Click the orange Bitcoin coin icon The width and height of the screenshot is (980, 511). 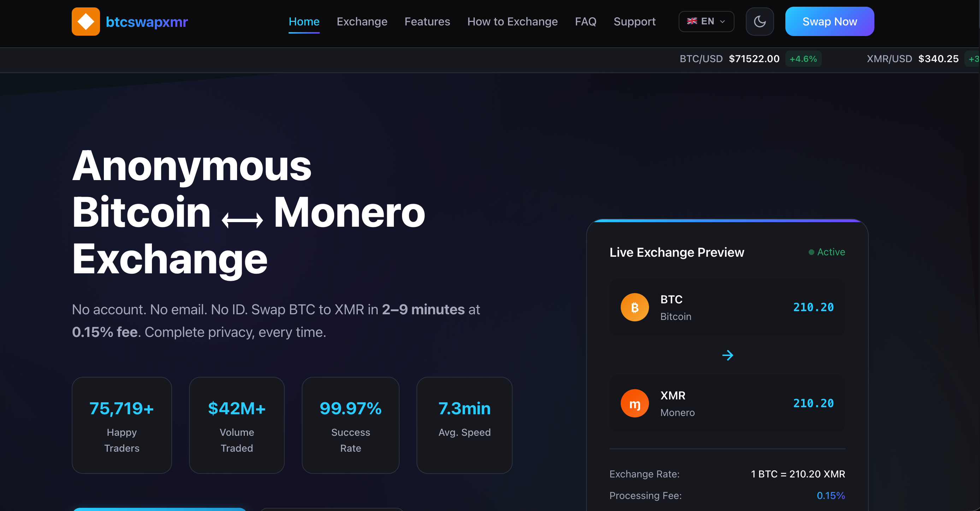pyautogui.click(x=634, y=307)
